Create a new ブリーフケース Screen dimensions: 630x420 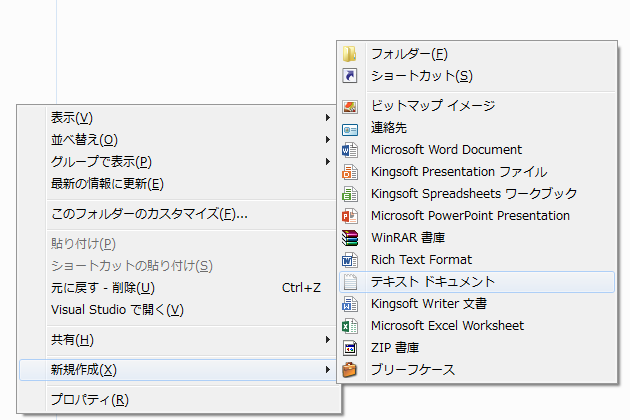pyautogui.click(x=477, y=370)
